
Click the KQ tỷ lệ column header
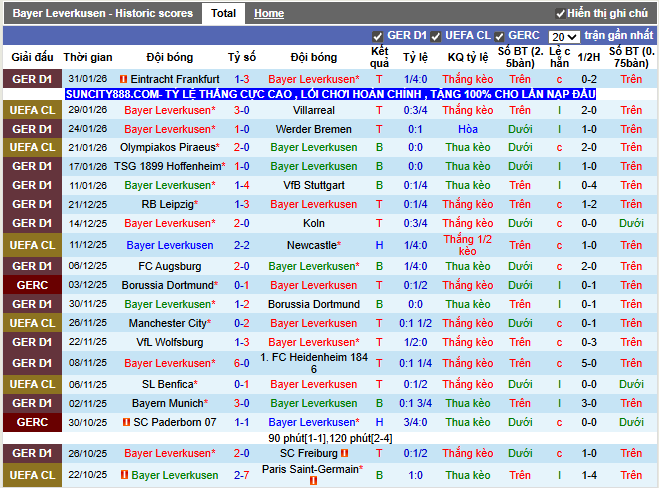coord(468,57)
